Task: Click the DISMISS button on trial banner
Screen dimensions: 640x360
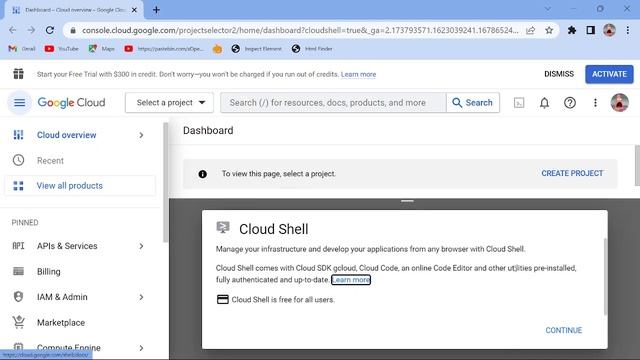Action: tap(559, 74)
